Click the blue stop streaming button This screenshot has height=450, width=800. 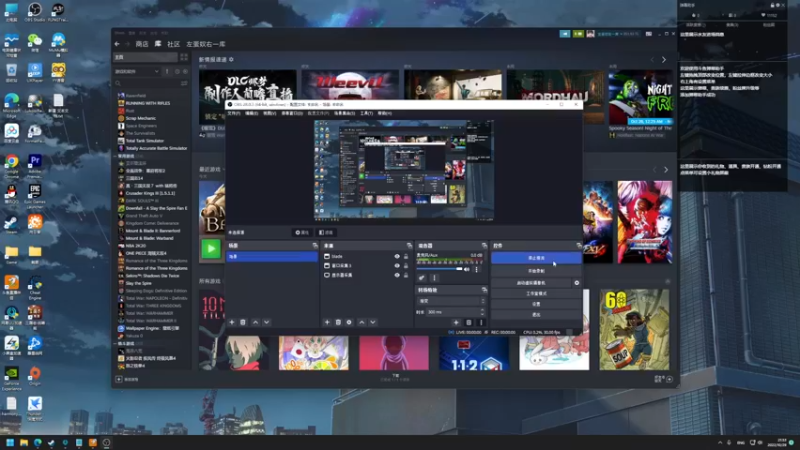point(536,258)
